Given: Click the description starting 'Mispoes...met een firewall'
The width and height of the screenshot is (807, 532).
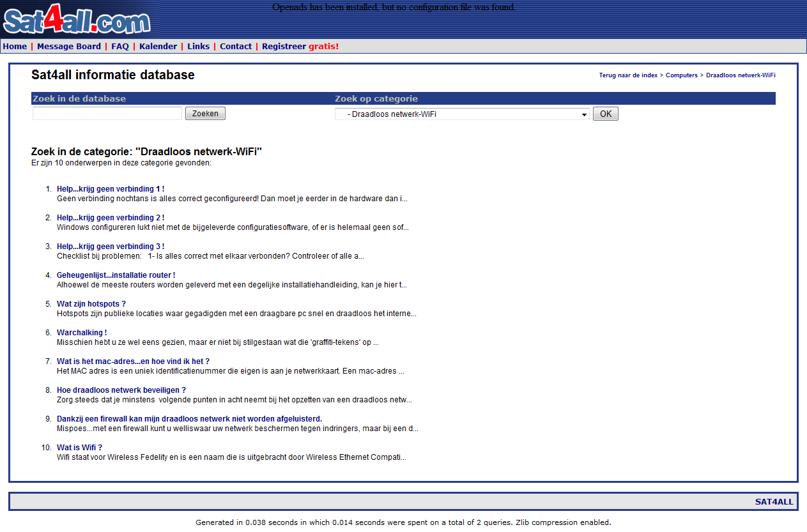Looking at the screenshot, I should tap(238, 429).
